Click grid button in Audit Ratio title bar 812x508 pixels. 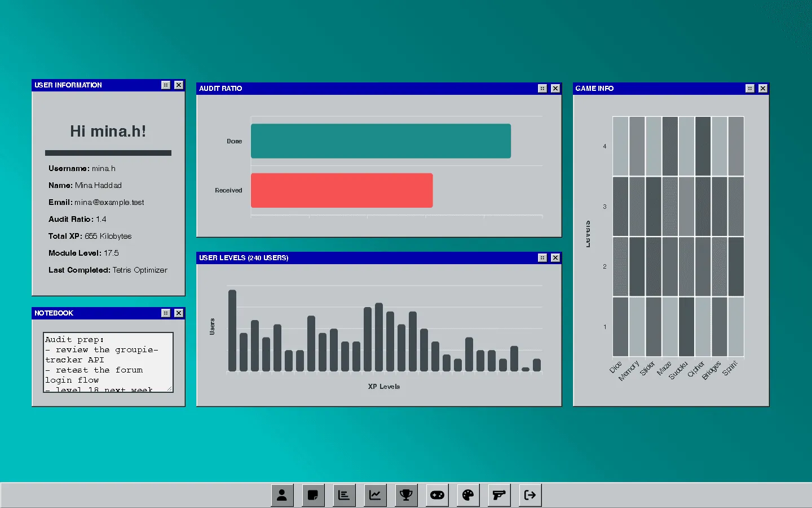(542, 88)
